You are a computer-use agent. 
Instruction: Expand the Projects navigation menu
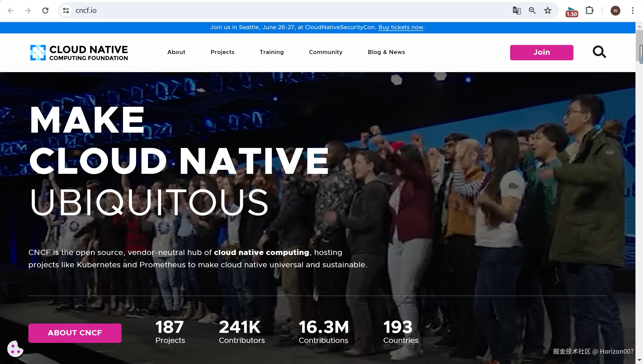tap(222, 52)
